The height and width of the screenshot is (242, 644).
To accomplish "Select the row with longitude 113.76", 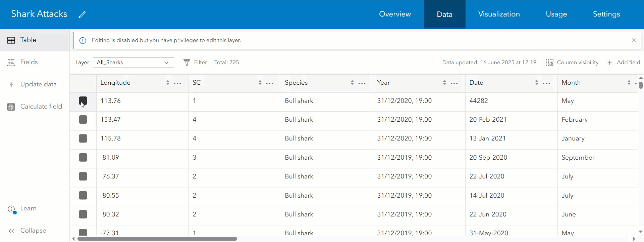I will [x=83, y=101].
